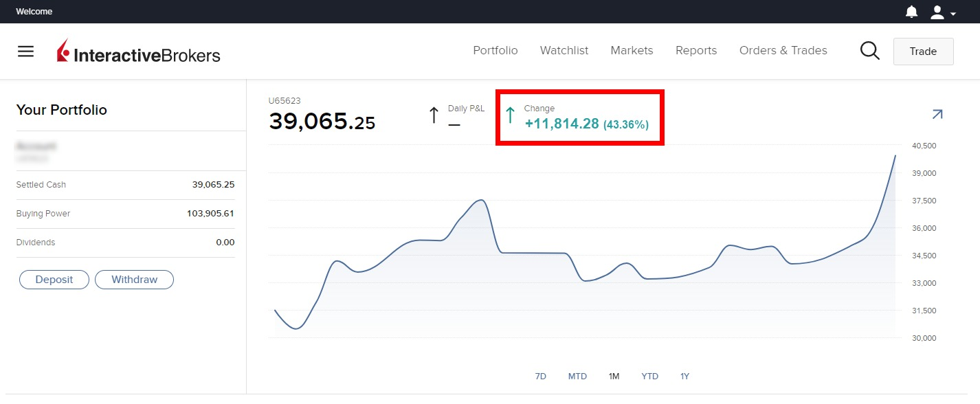This screenshot has width=980, height=404.
Task: Click the search magnifier icon
Action: (x=869, y=51)
